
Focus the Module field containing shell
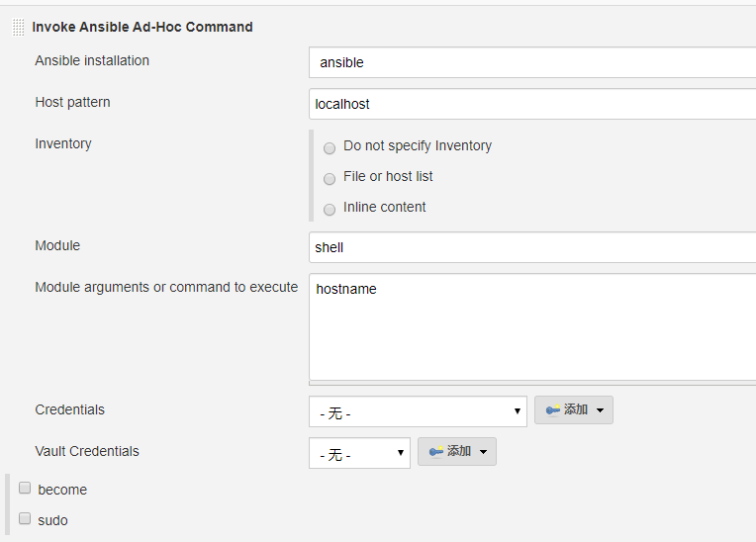pyautogui.click(x=532, y=247)
